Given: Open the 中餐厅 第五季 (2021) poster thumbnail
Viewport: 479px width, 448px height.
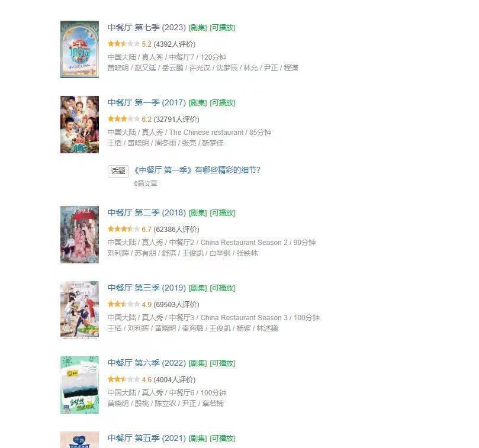Looking at the screenshot, I should [79, 440].
